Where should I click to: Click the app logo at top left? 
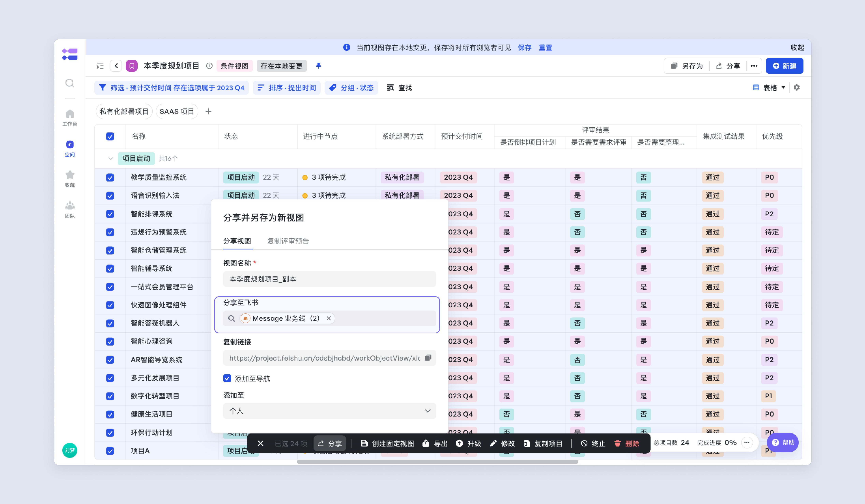tap(70, 54)
